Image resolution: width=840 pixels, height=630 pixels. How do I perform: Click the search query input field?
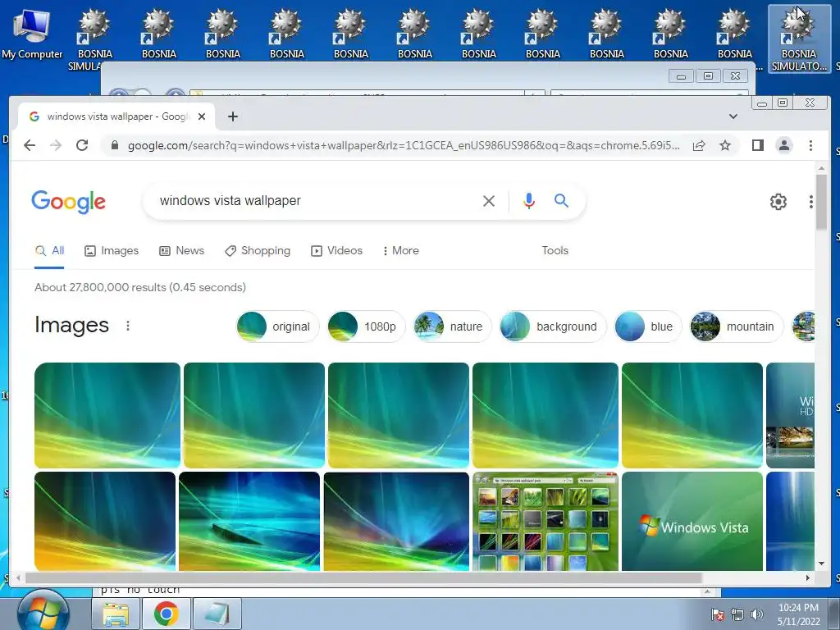pos(316,201)
